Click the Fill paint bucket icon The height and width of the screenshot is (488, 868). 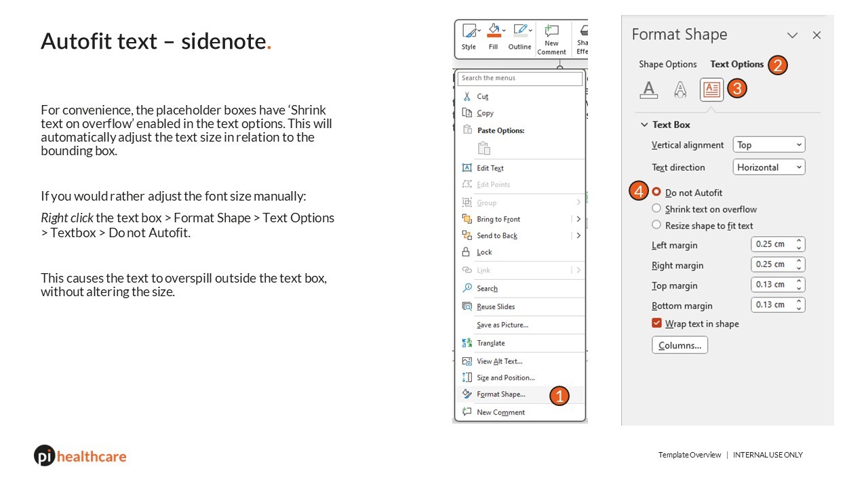pos(493,30)
